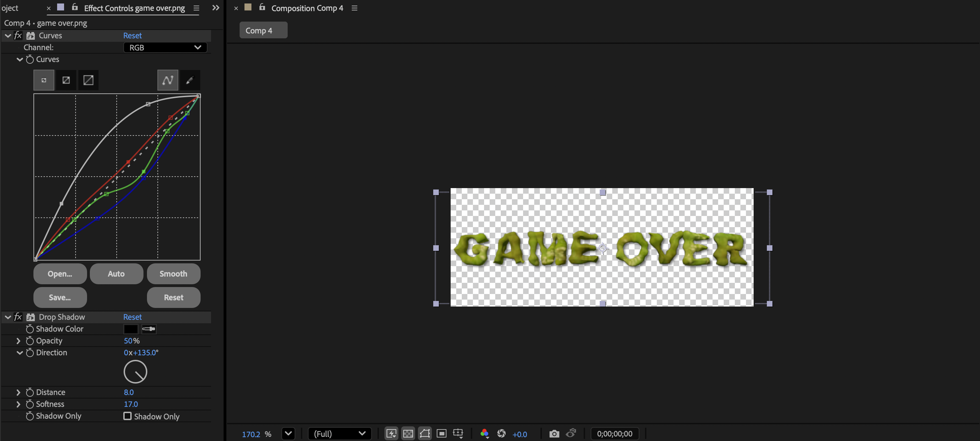Click the Reset Exposure icon
This screenshot has height=441, width=980.
501,434
